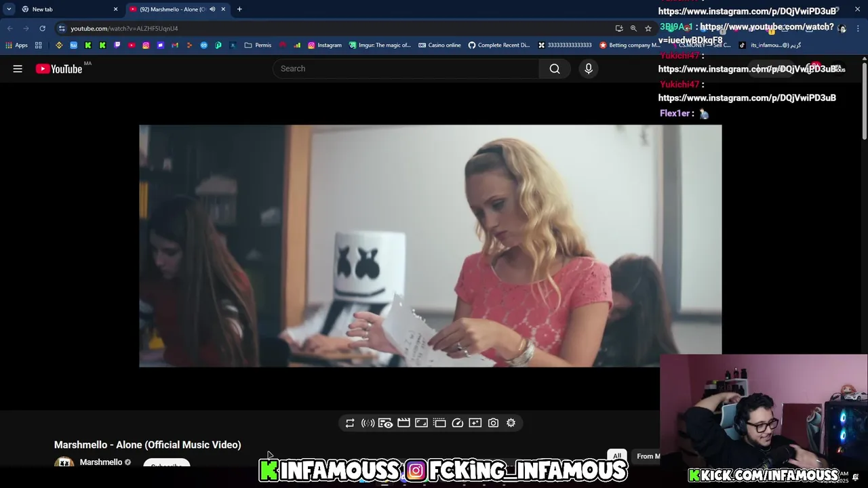Open Enhancer options gear icon
This screenshot has height=488, width=868.
point(511,423)
